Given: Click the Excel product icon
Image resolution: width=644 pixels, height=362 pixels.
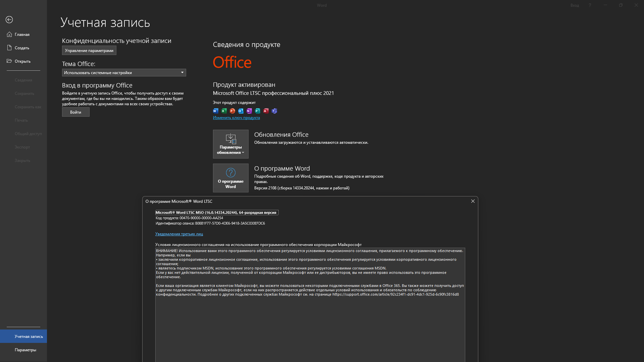Looking at the screenshot, I should coord(224,111).
